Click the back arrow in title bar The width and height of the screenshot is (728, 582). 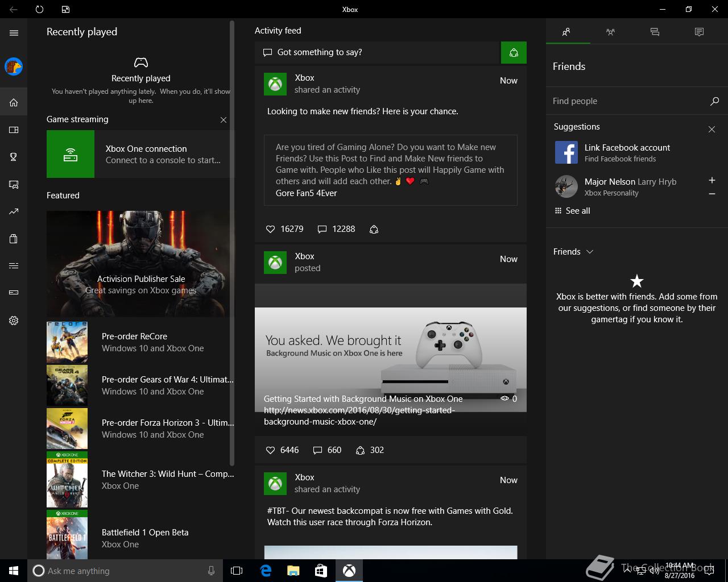pyautogui.click(x=13, y=9)
